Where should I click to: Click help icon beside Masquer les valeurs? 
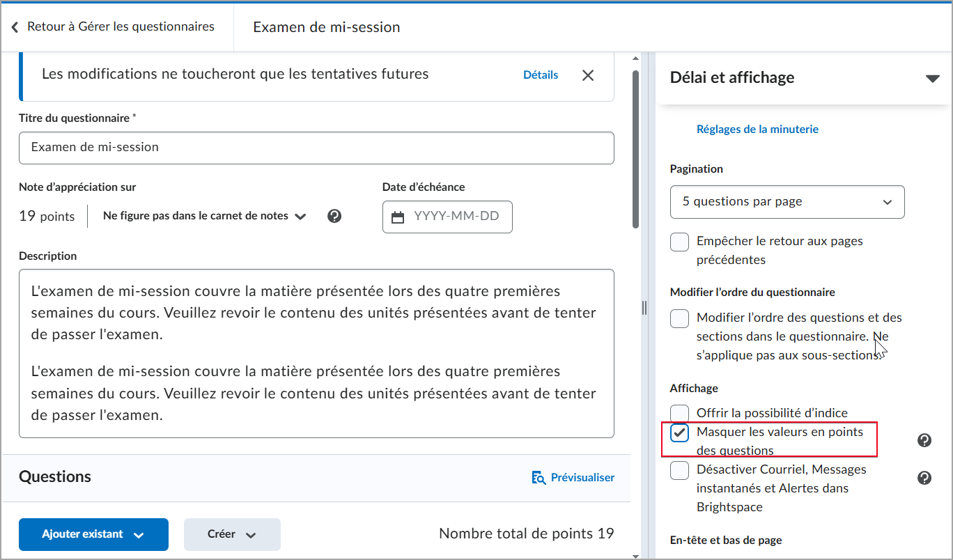pos(924,440)
